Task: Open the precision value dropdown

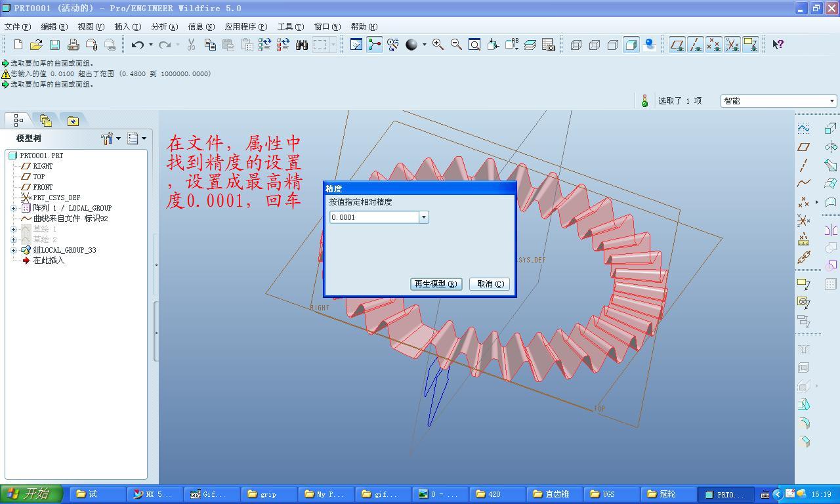Action: click(423, 217)
